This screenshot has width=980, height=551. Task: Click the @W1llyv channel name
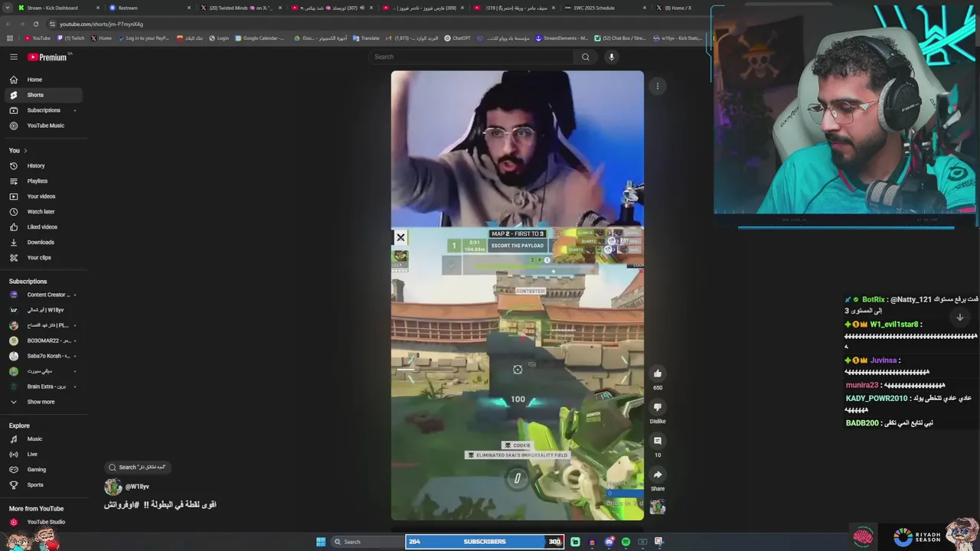pos(137,487)
